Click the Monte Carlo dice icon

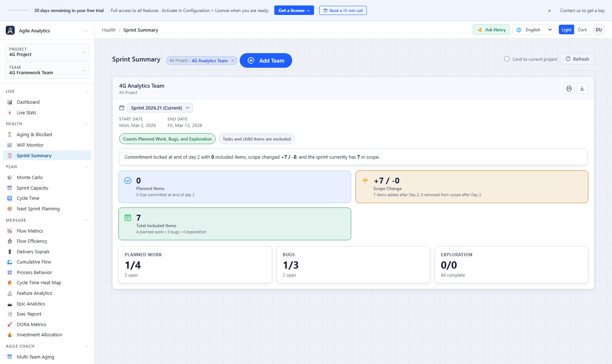point(10,178)
